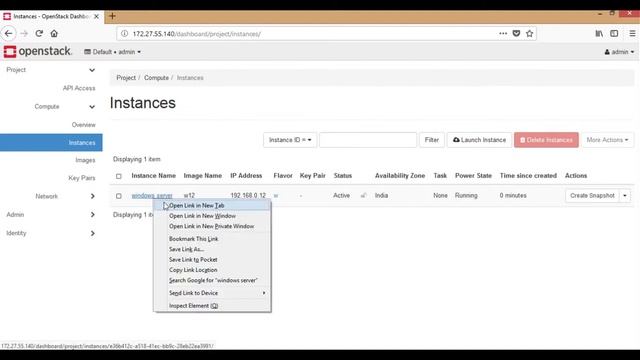This screenshot has height=360, width=640.
Task: Select Save Link to Pocket
Action: pyautogui.click(x=212, y=260)
